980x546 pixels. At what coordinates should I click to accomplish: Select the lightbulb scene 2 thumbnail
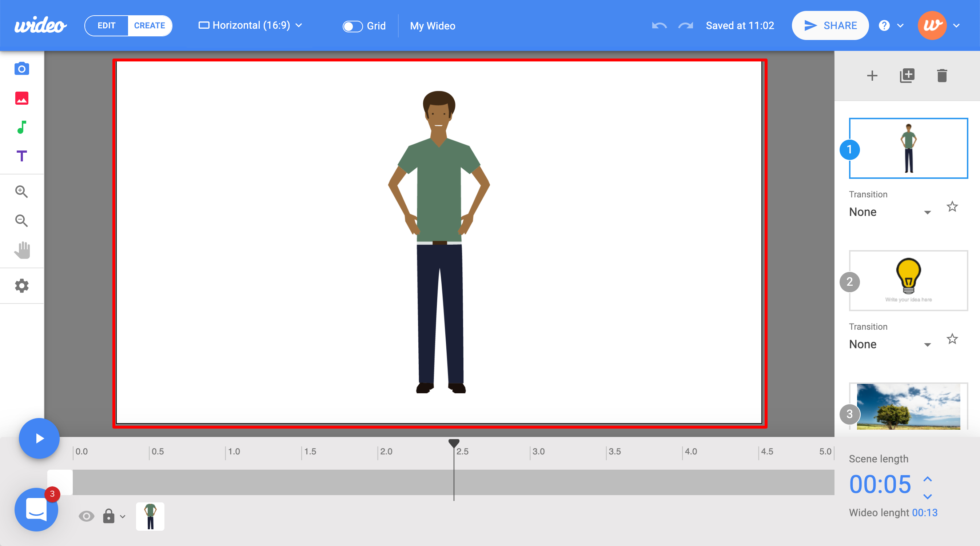pos(908,281)
